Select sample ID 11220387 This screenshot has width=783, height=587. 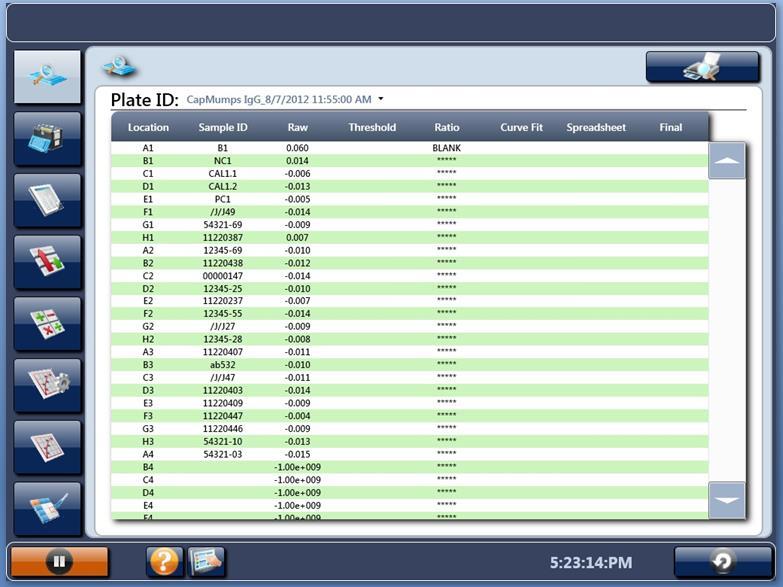point(223,237)
